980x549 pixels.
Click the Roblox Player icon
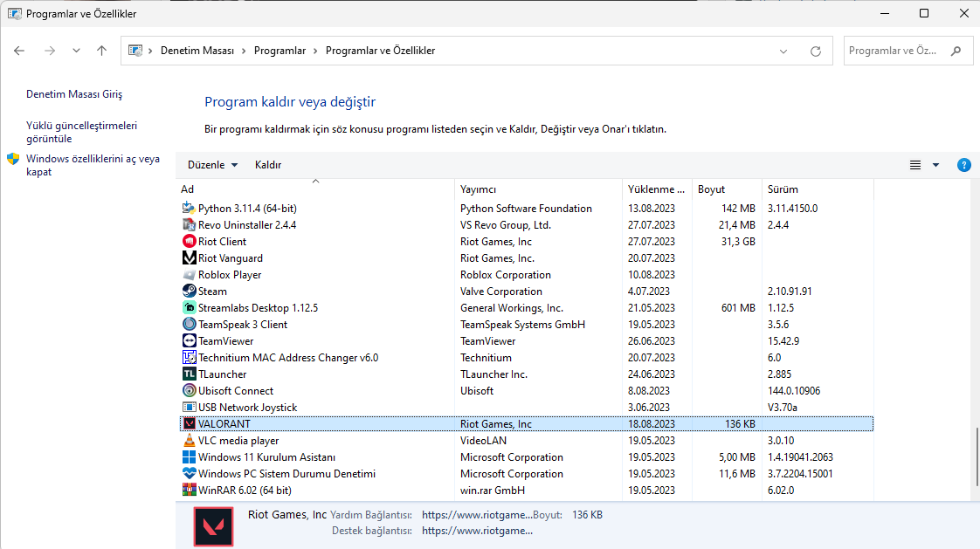pyautogui.click(x=189, y=275)
